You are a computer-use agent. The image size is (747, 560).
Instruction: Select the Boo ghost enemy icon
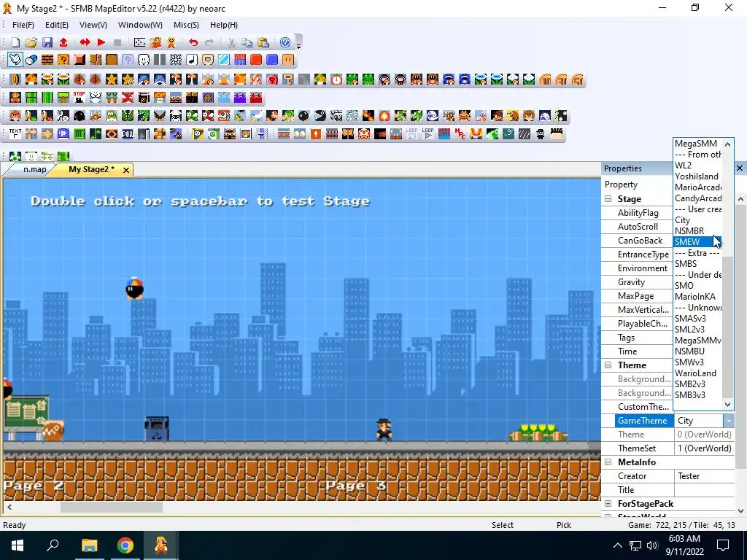click(x=432, y=116)
